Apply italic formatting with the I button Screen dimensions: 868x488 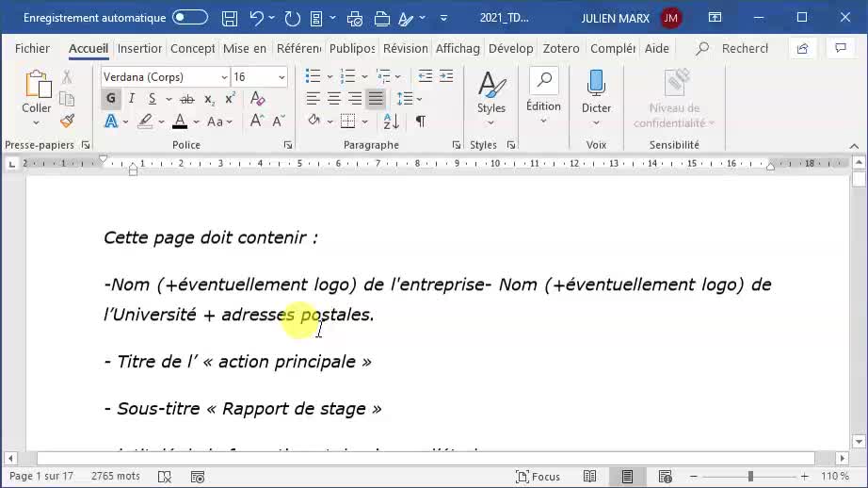pyautogui.click(x=132, y=99)
